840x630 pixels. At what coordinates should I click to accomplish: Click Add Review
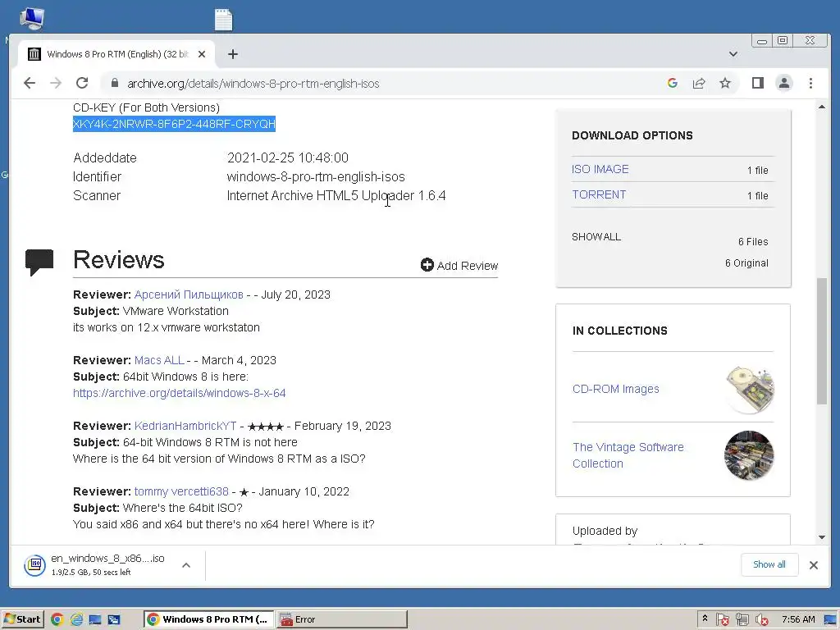(459, 265)
